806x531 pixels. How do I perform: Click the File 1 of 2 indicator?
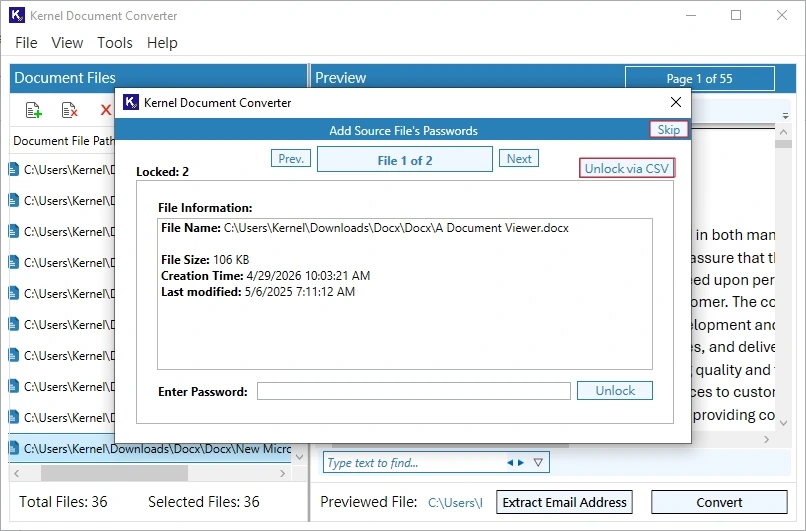click(405, 159)
